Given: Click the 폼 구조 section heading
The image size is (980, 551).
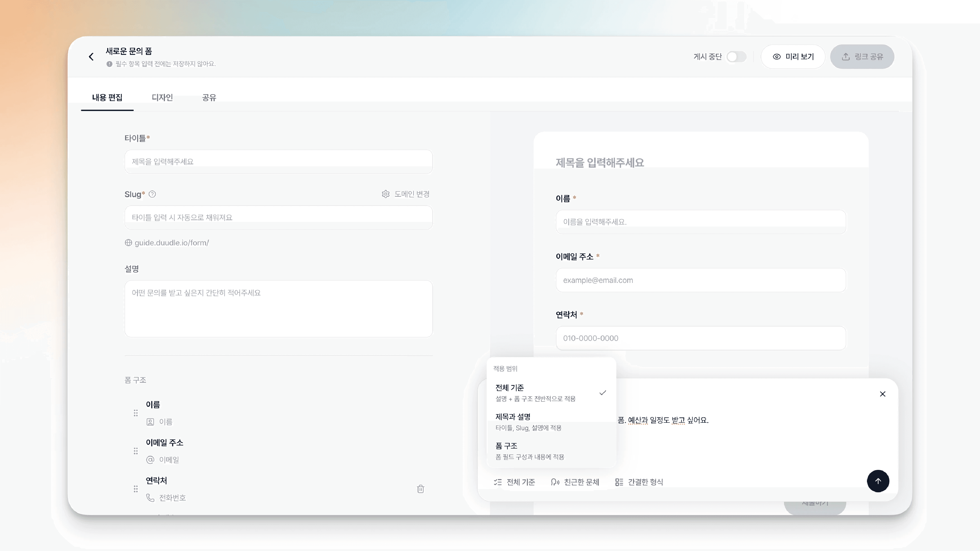Looking at the screenshot, I should [136, 380].
